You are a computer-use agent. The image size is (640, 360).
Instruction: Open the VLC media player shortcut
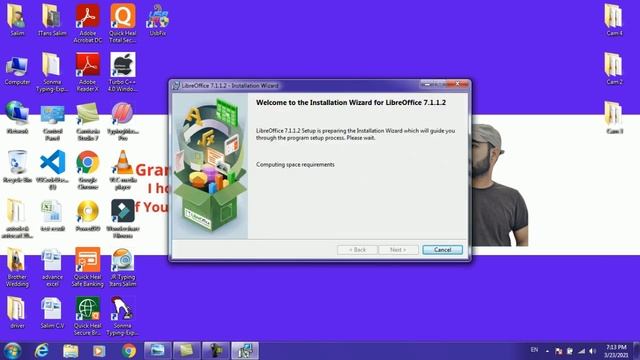coord(122,169)
